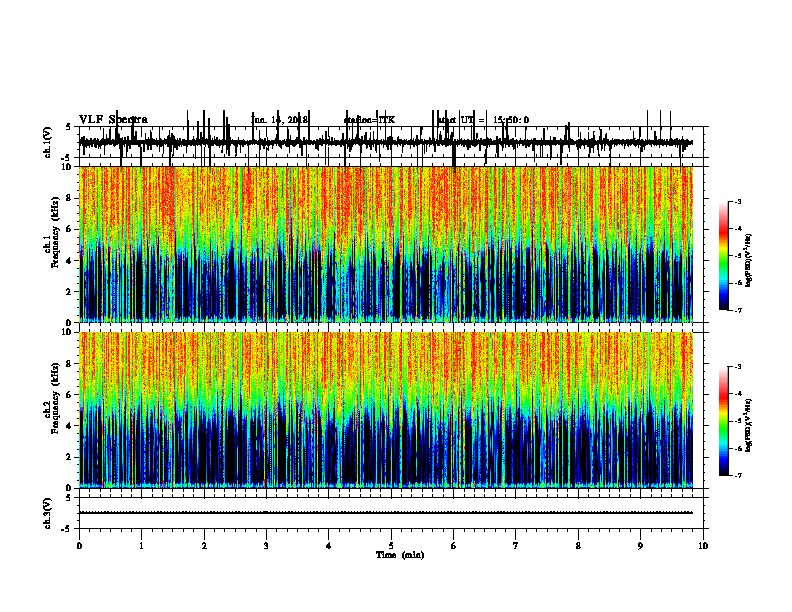Click the ch.1 spectrogram "2" kHz tick label
The height and width of the screenshot is (612, 792).
pyautogui.click(x=70, y=292)
